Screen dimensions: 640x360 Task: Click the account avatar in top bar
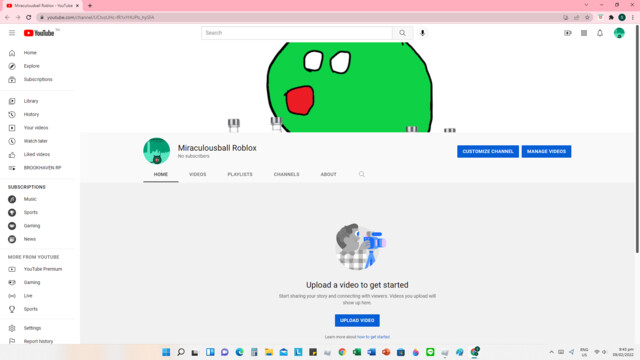[x=619, y=33]
